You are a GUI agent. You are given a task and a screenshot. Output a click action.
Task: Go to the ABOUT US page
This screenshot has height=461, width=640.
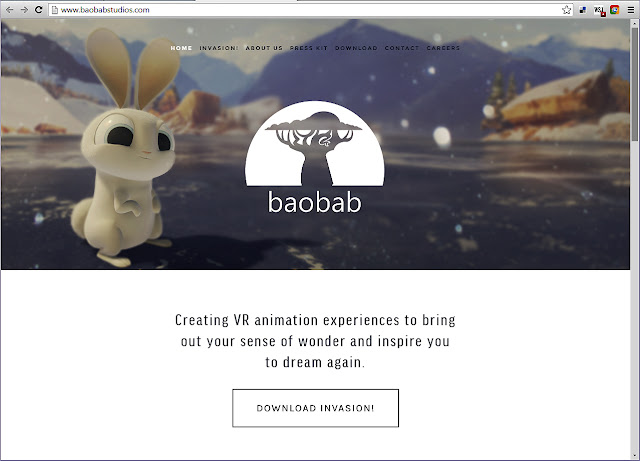[x=264, y=48]
